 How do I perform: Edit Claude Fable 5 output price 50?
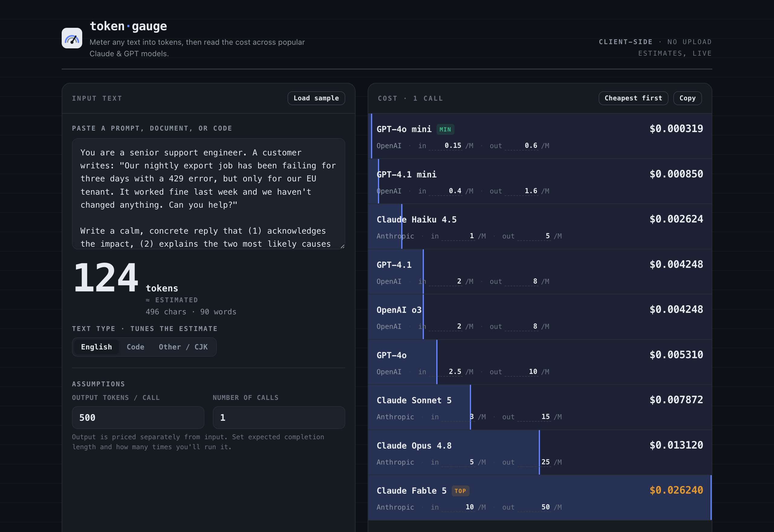[534, 507]
